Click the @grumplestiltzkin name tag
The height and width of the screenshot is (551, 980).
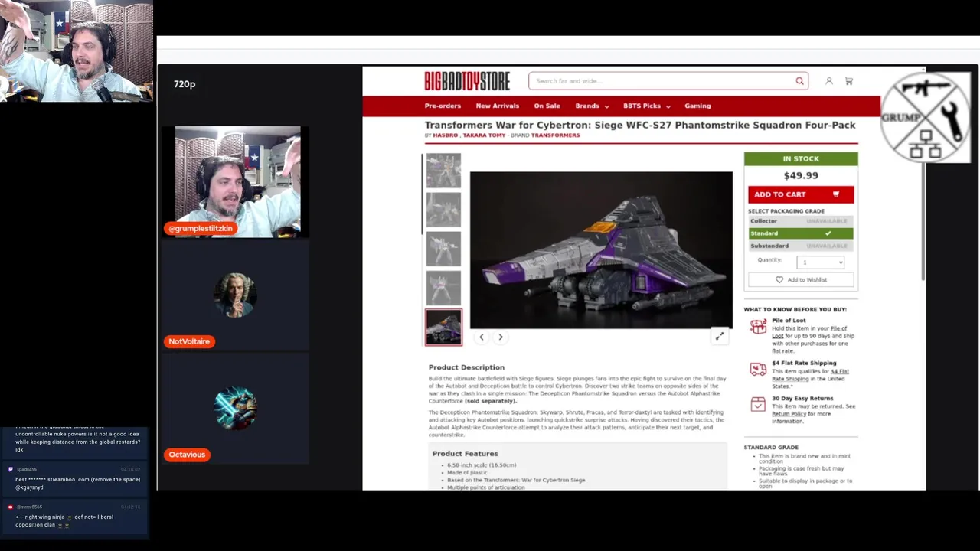pyautogui.click(x=201, y=229)
